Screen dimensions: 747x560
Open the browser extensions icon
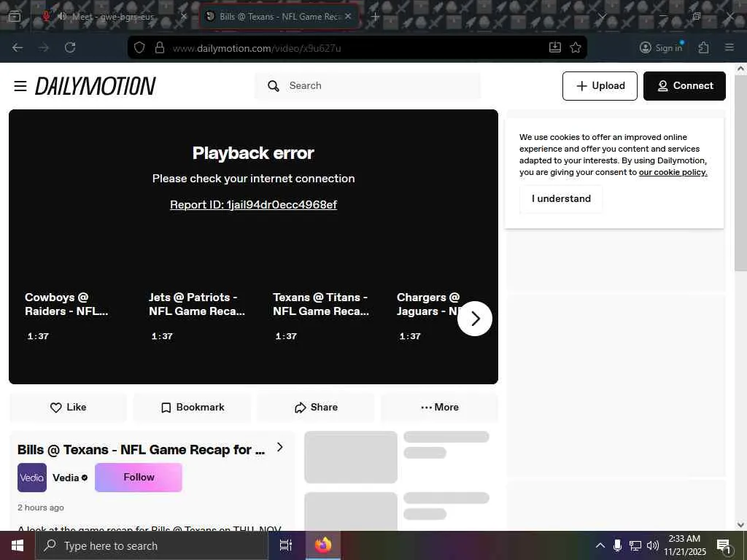[704, 47]
